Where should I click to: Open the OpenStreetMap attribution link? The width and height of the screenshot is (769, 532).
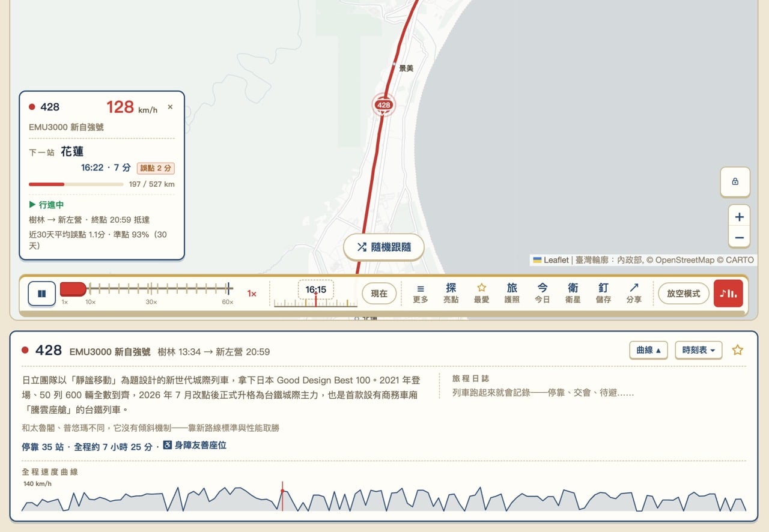pyautogui.click(x=684, y=260)
